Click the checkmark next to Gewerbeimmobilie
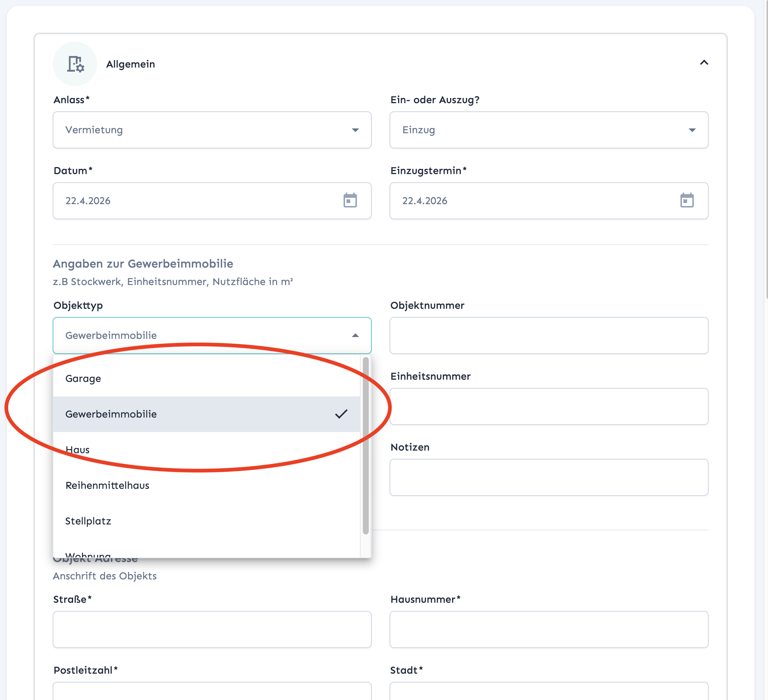 point(341,414)
